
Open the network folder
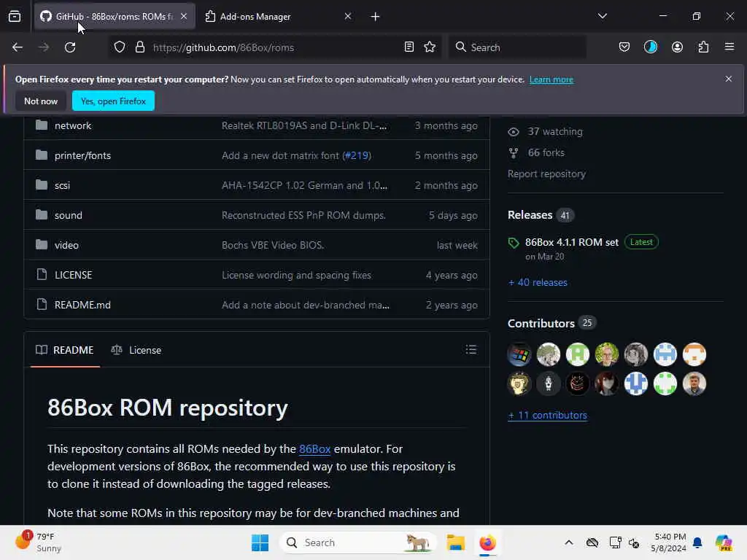pyautogui.click(x=73, y=125)
